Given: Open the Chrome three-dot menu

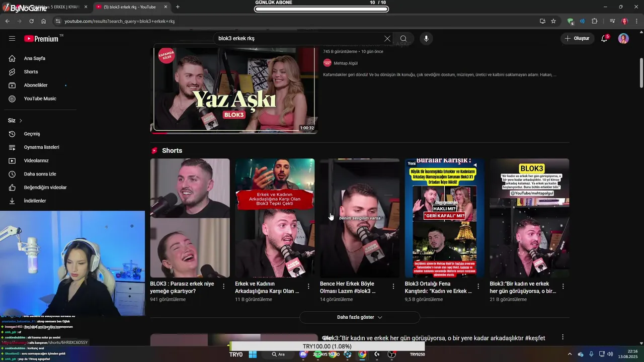Looking at the screenshot, I should click(x=636, y=21).
